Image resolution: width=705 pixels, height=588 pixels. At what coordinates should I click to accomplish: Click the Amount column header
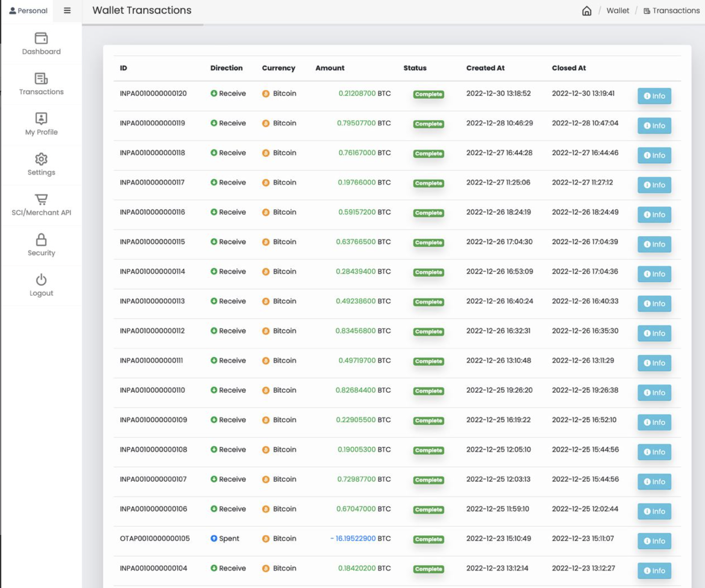[x=330, y=68]
